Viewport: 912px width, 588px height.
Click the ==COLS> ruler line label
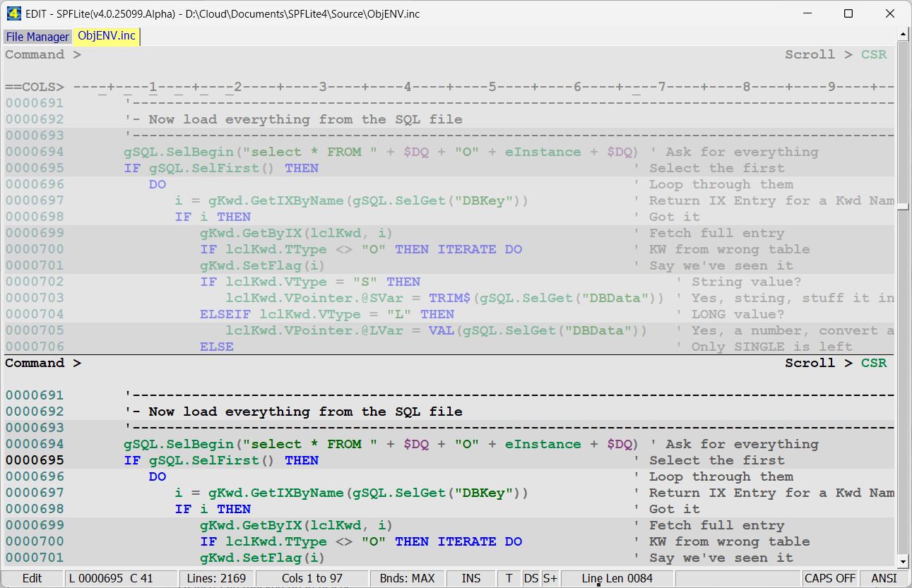coord(35,87)
